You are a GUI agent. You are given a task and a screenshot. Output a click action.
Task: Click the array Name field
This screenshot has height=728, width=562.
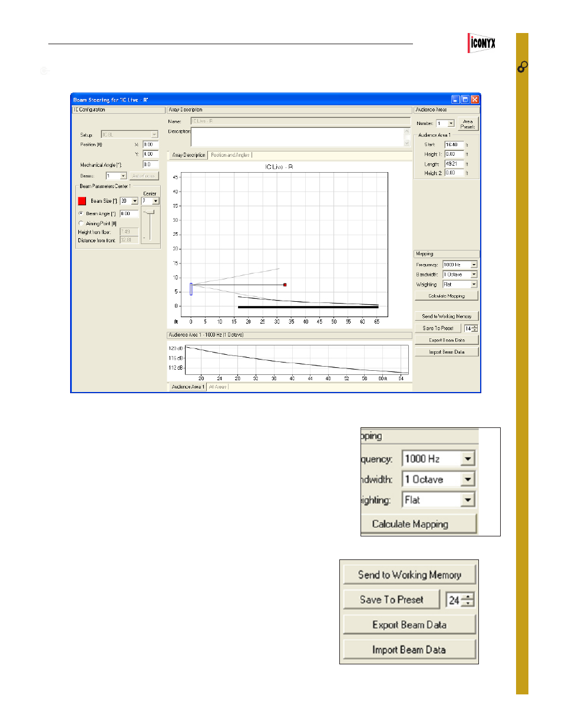tap(300, 121)
